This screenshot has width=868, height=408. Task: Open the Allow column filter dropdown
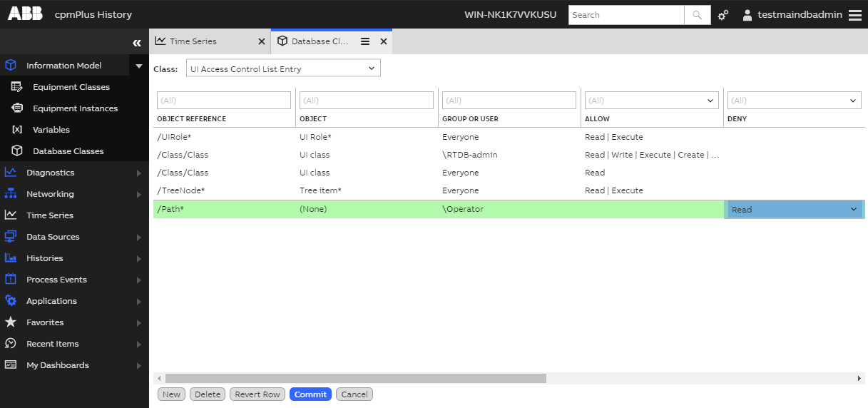710,101
